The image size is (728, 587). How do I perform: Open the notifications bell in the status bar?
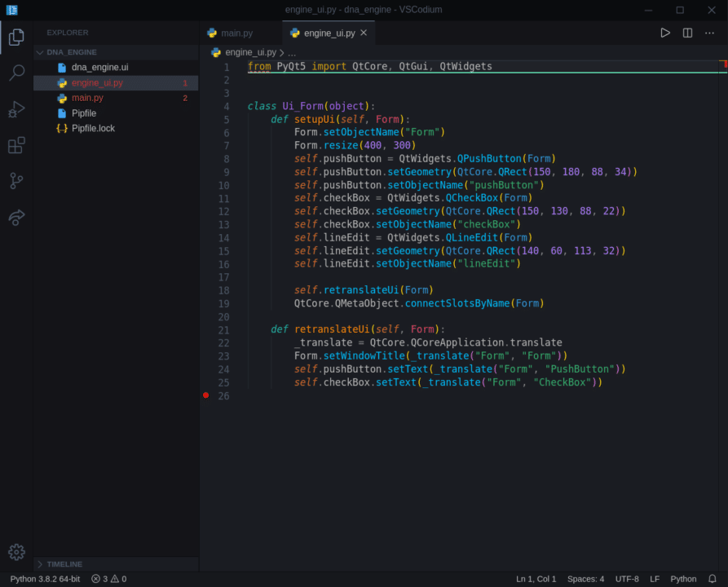point(712,579)
